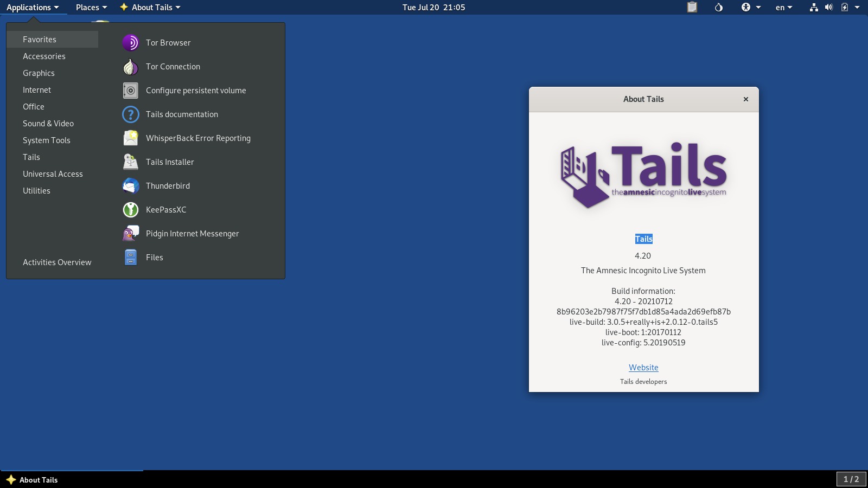Click the live-boot: 1:20170112 line
This screenshot has width=868, height=488.
tap(643, 332)
